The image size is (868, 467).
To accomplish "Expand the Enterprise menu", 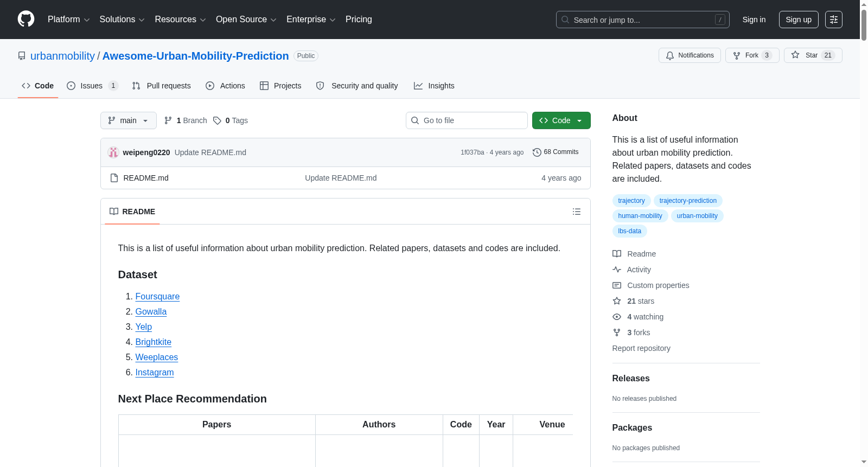I will tap(311, 20).
